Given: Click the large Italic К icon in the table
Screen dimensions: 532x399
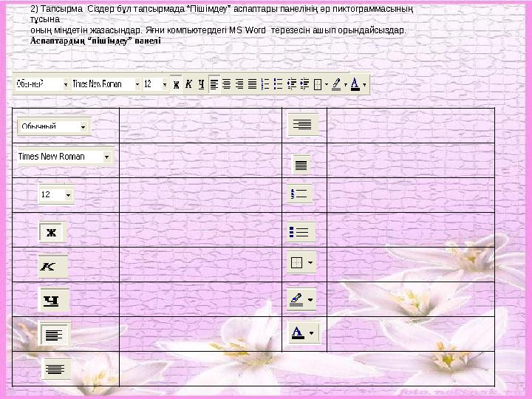Looking at the screenshot, I should click(x=52, y=267).
